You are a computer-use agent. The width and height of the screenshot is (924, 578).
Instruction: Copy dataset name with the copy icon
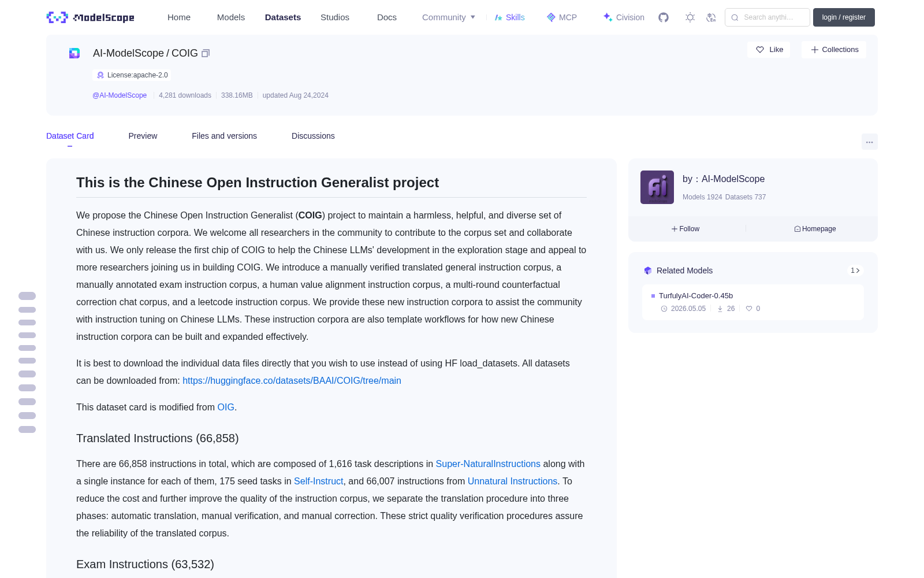(x=205, y=53)
